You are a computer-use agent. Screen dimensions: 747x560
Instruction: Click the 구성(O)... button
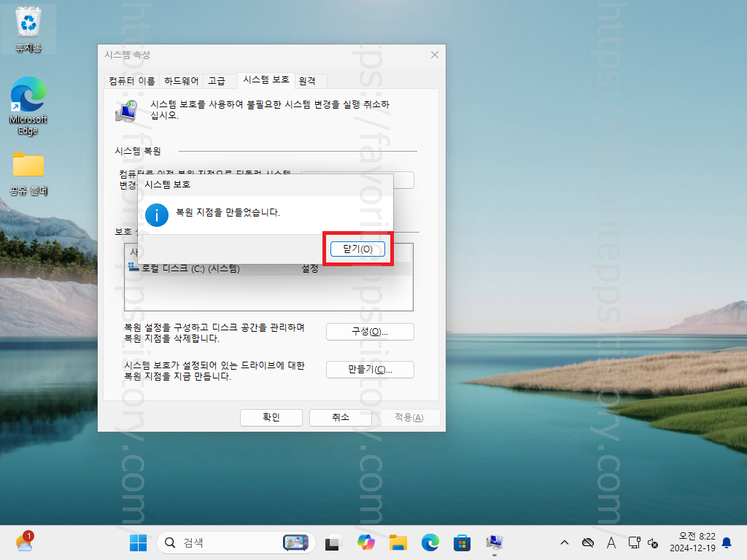(370, 332)
